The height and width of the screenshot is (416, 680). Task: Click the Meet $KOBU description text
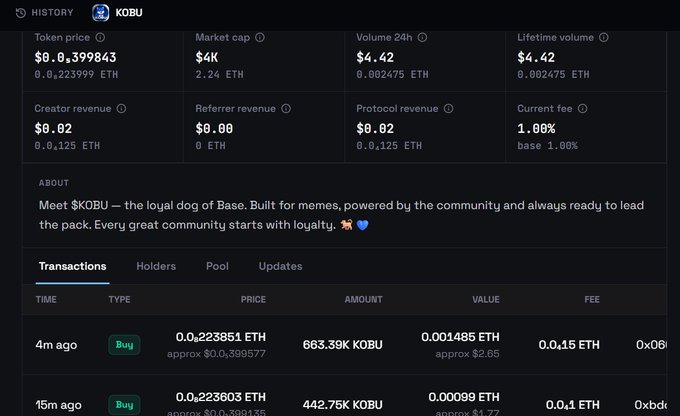pyautogui.click(x=341, y=215)
